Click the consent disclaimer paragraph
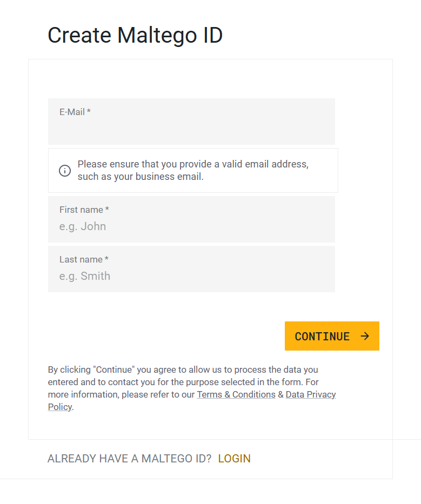421x504 pixels. click(x=192, y=388)
